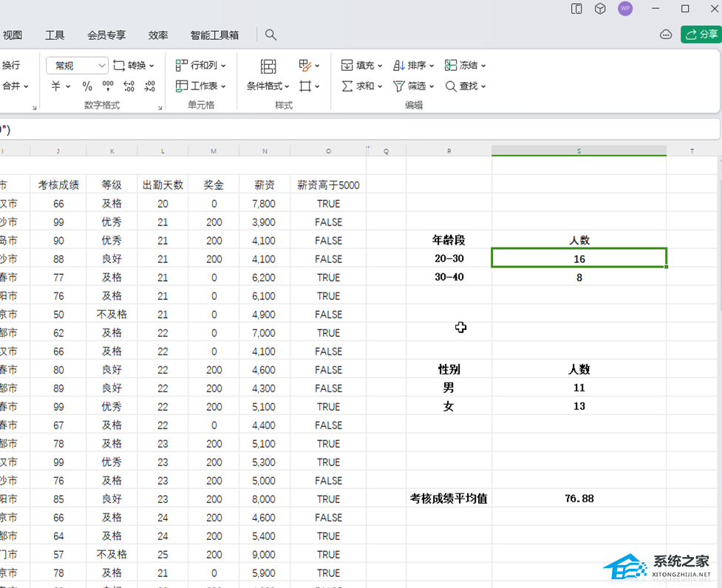Click the 考核成绩平均值 label cell
This screenshot has width=722, height=588.
(x=449, y=499)
